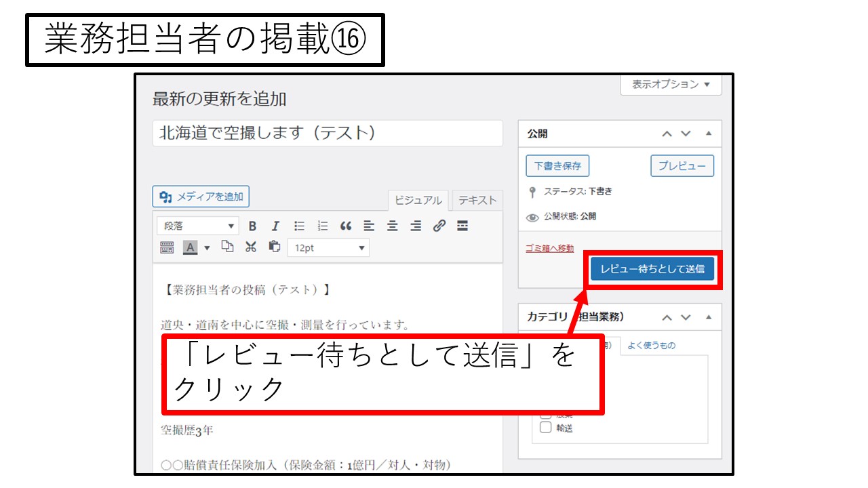Move the カテゴリ panel up
868x488 pixels.
coord(667,317)
